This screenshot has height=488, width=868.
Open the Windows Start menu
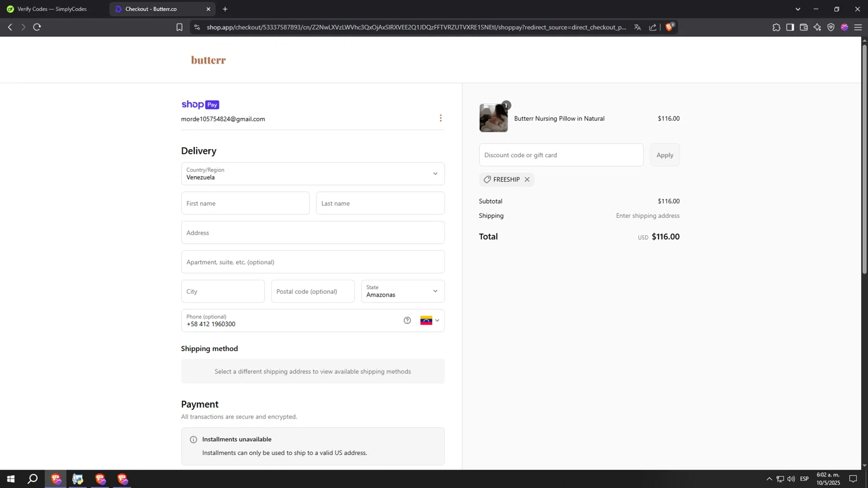click(10, 479)
